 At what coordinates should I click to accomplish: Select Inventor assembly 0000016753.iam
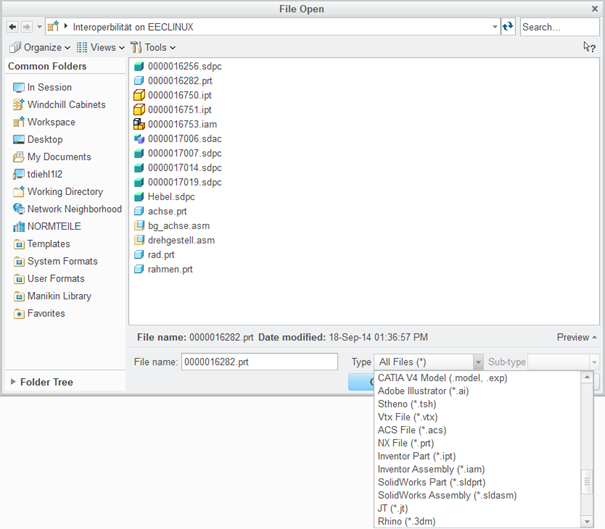[175, 124]
